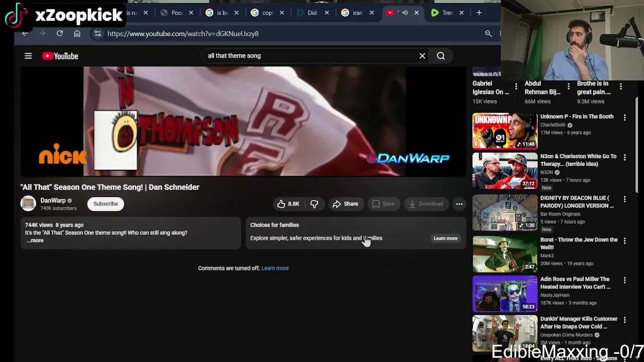Open a new browser tab with plus
The height and width of the screenshot is (362, 644).
[478, 13]
